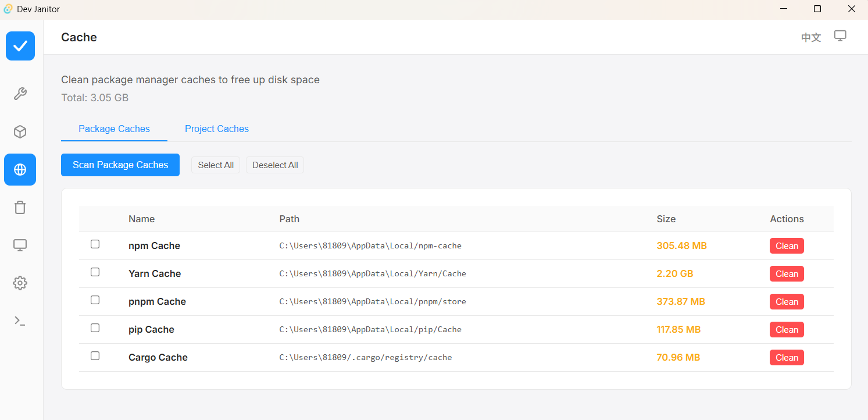The width and height of the screenshot is (868, 420).
Task: Open the settings gear sidebar icon
Action: click(x=20, y=283)
